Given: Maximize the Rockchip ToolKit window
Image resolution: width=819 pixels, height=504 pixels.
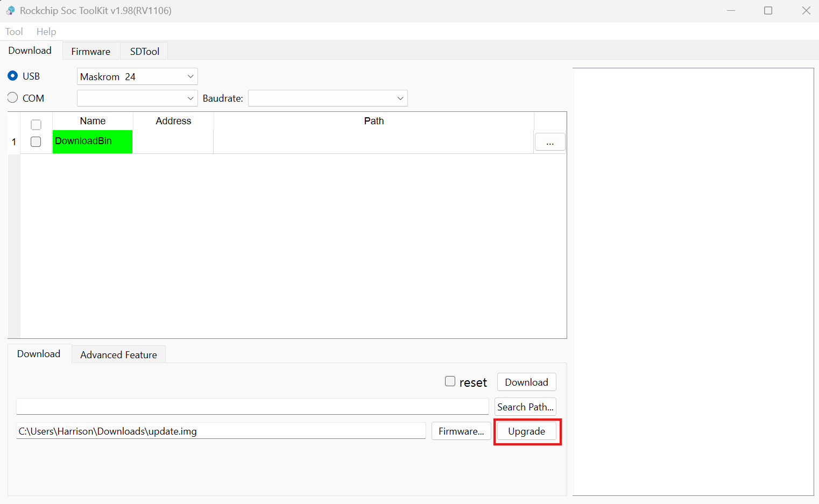Looking at the screenshot, I should click(x=768, y=11).
